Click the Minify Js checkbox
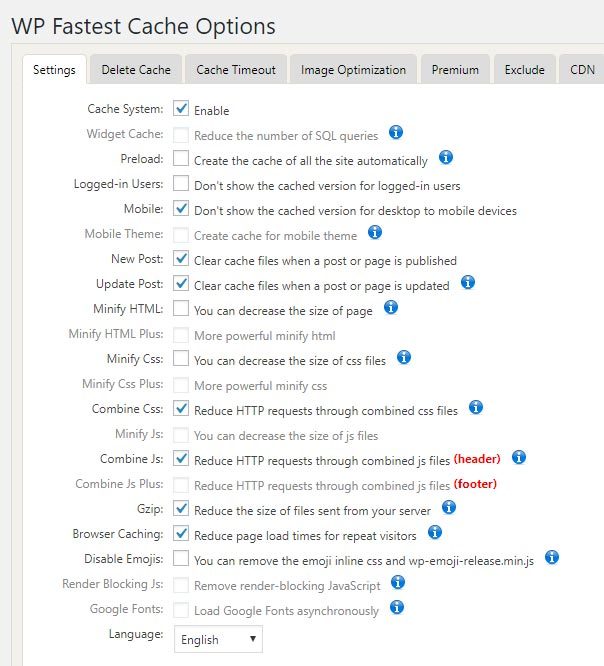 click(x=181, y=435)
